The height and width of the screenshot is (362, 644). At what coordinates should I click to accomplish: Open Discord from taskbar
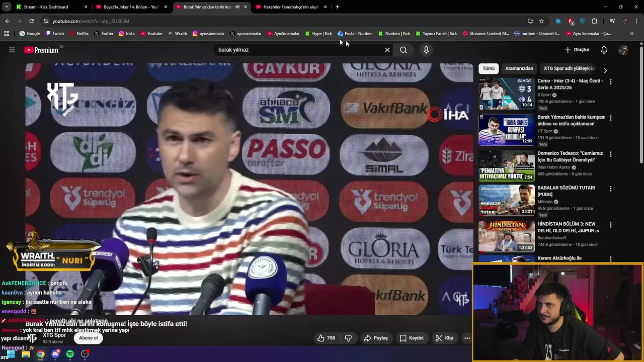[x=55, y=354]
